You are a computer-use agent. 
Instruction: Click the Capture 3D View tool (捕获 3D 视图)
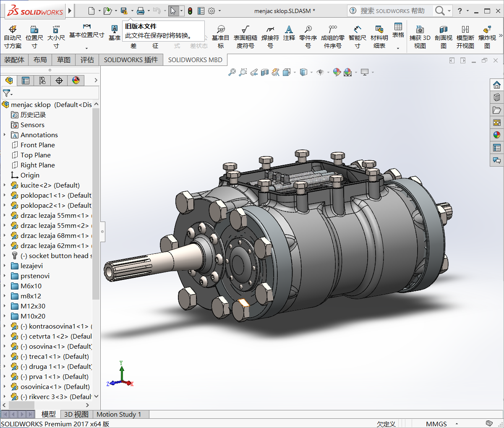click(x=420, y=37)
